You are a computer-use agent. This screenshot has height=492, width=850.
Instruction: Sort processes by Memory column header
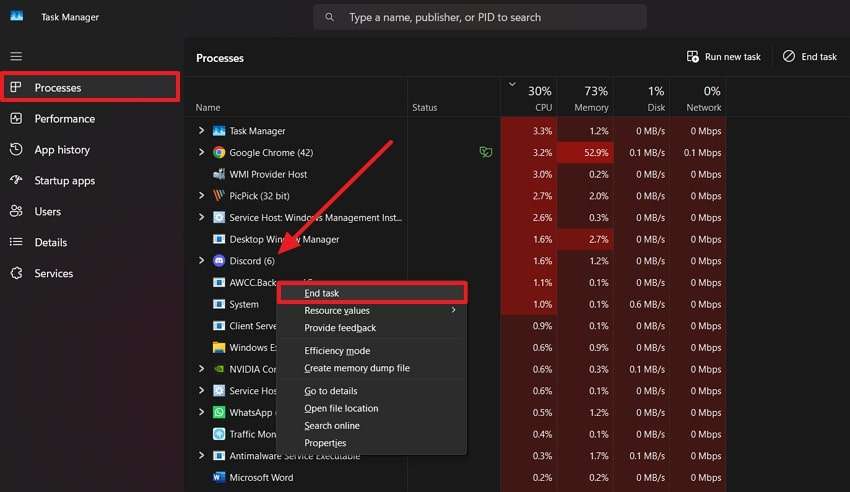(x=591, y=99)
